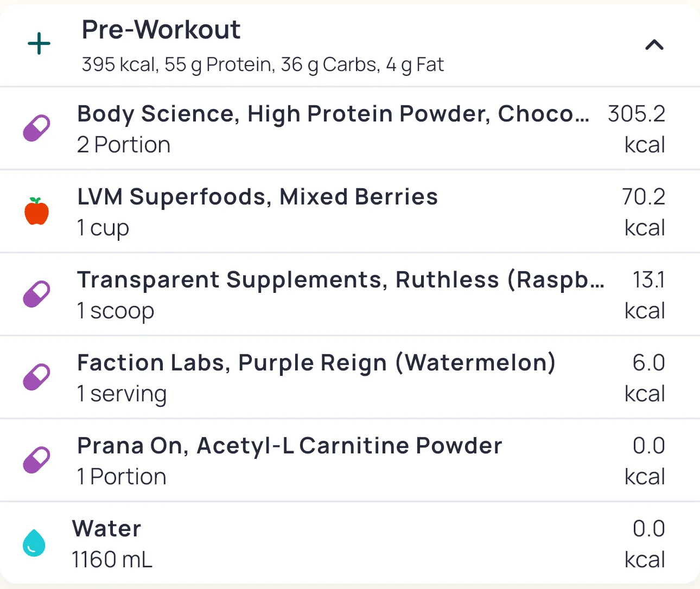Click the pill icon for Body Science protein

[37, 129]
